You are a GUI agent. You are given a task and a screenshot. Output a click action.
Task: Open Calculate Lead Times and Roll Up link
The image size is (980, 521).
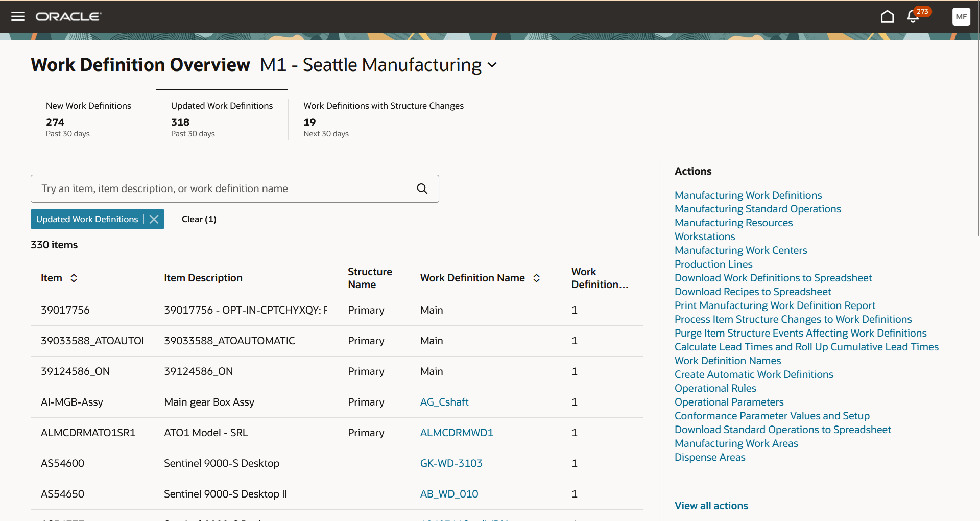tap(806, 347)
